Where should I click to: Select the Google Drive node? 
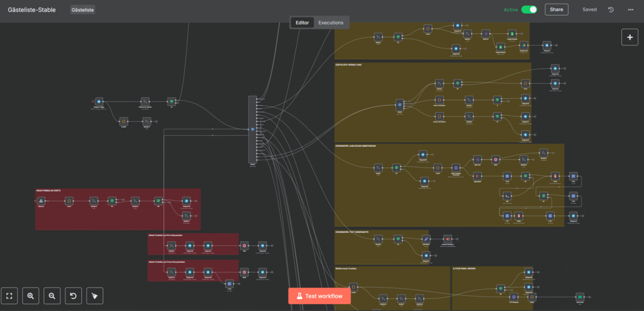(x=523, y=45)
